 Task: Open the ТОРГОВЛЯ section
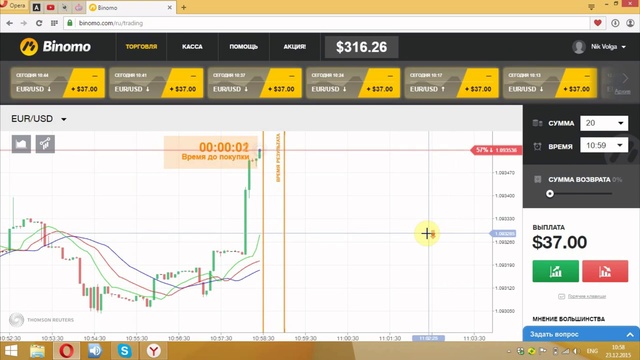click(141, 47)
